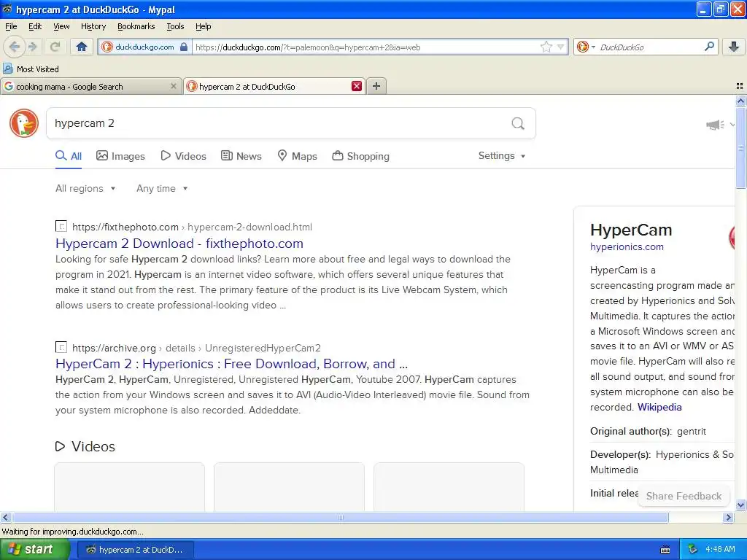Screen dimensions: 747x560
Task: Click the duckduckgo.com identity label
Action: pyautogui.click(x=144, y=47)
